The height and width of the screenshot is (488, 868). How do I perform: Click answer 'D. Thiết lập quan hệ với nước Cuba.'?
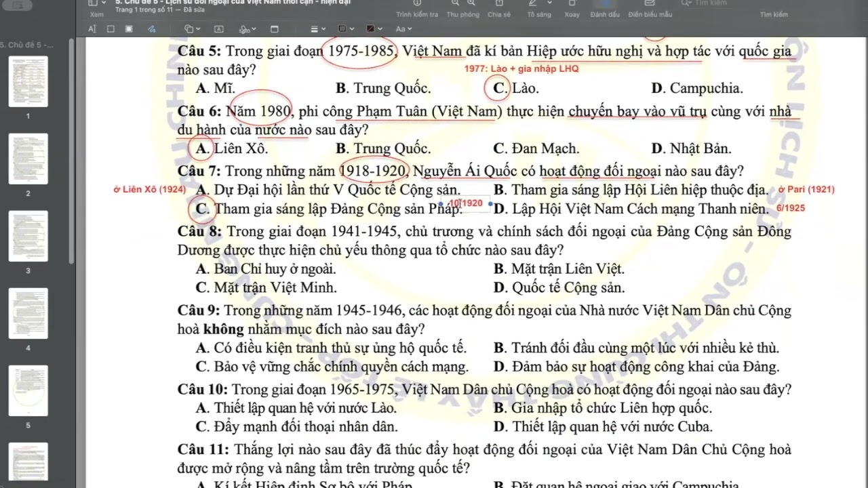[603, 427]
